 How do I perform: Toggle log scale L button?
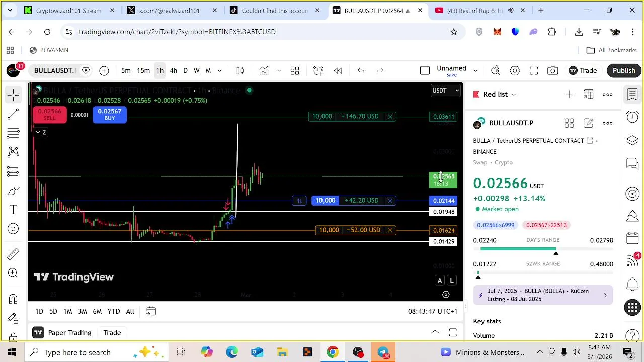[452, 281]
